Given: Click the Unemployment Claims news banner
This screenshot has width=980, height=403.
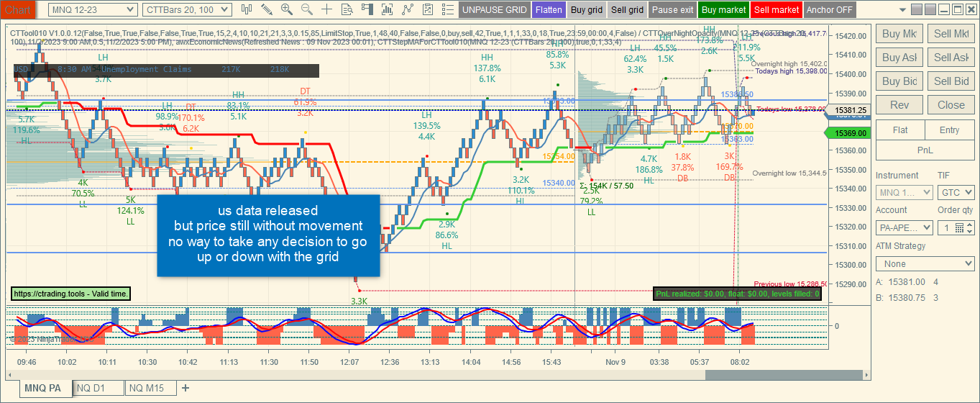Looking at the screenshot, I should 166,70.
